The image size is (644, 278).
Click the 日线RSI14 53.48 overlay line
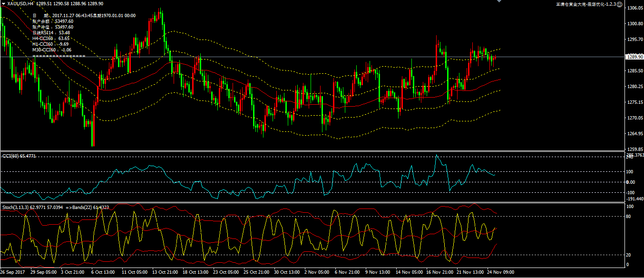coord(51,33)
